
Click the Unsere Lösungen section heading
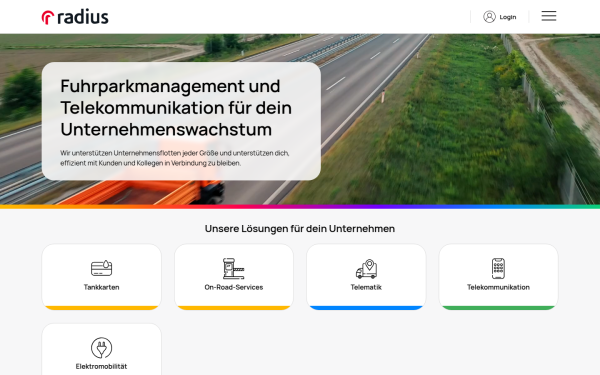pos(300,228)
